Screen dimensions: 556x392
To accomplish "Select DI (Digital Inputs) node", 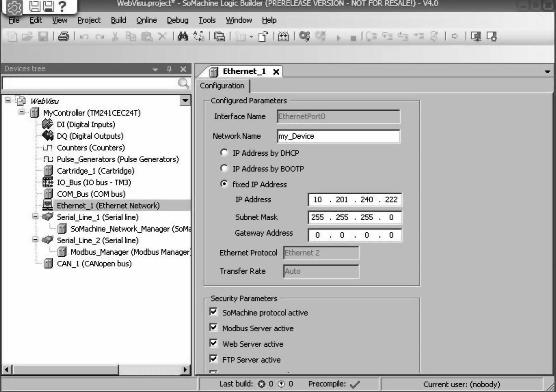I will 86,124.
